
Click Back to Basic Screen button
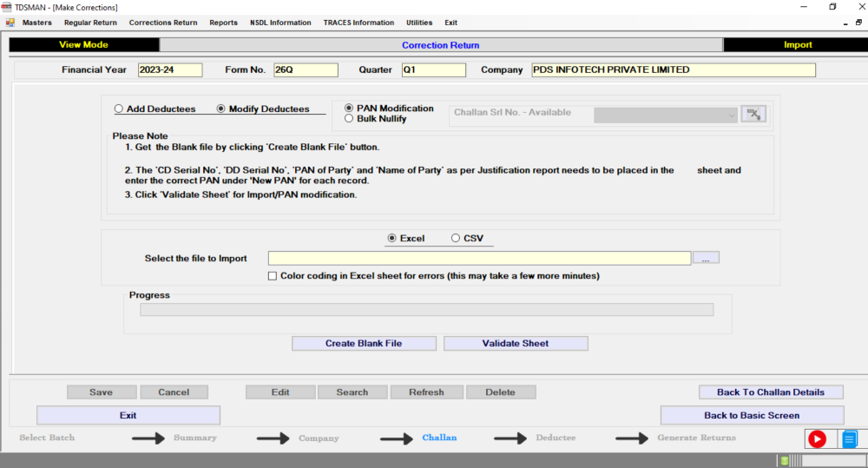tap(752, 415)
